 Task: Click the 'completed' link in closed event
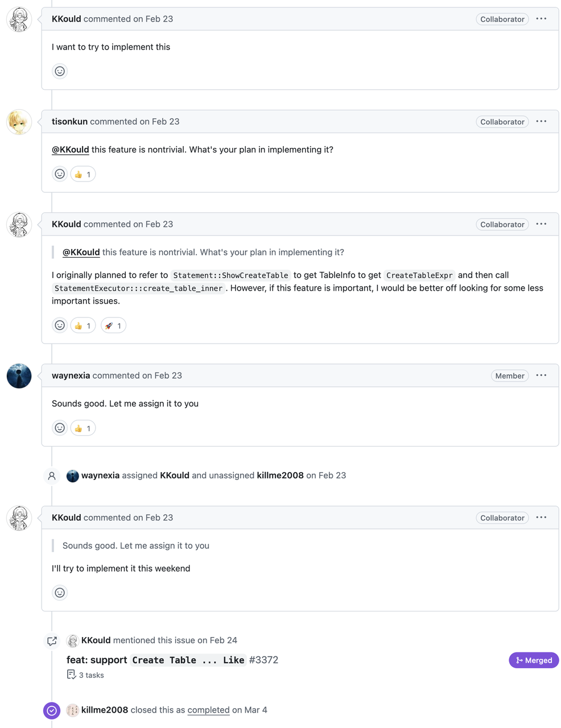[208, 710]
